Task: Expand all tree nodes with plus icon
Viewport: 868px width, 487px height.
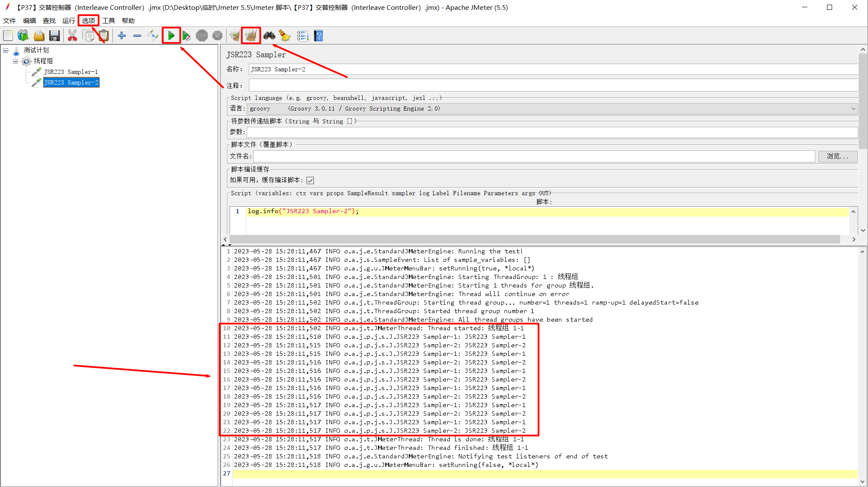Action: [x=122, y=35]
